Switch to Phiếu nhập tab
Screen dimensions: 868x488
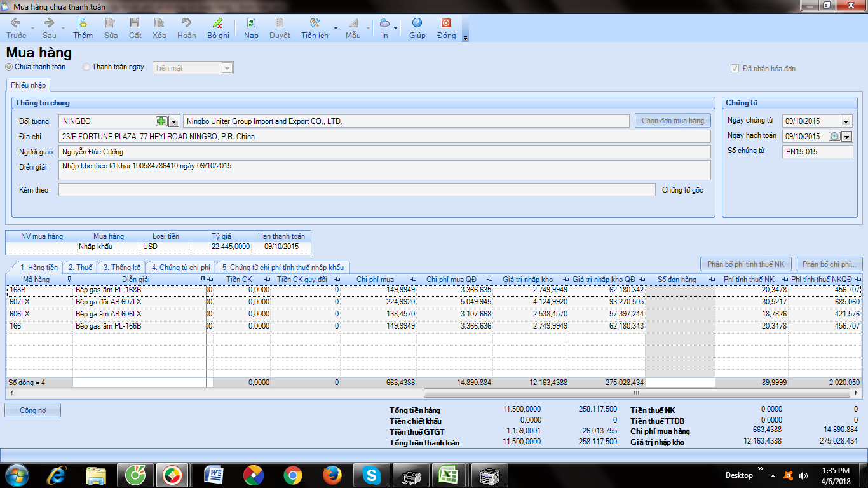tap(28, 85)
